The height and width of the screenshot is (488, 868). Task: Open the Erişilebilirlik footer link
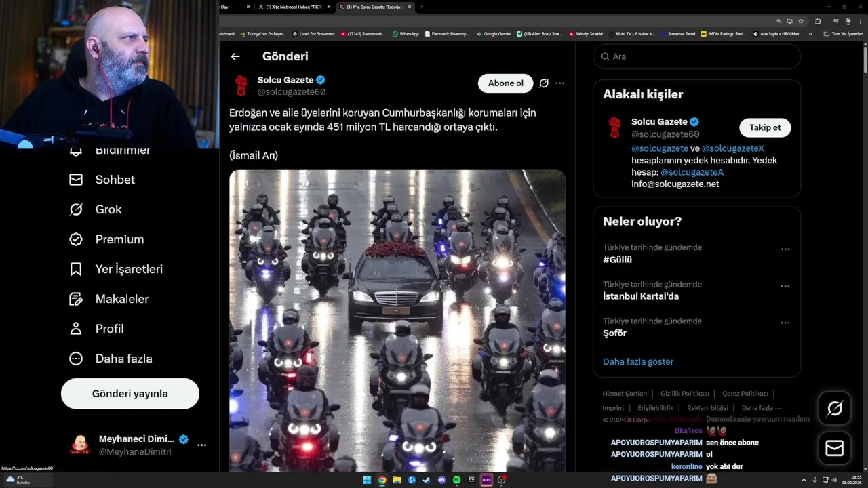pos(656,408)
